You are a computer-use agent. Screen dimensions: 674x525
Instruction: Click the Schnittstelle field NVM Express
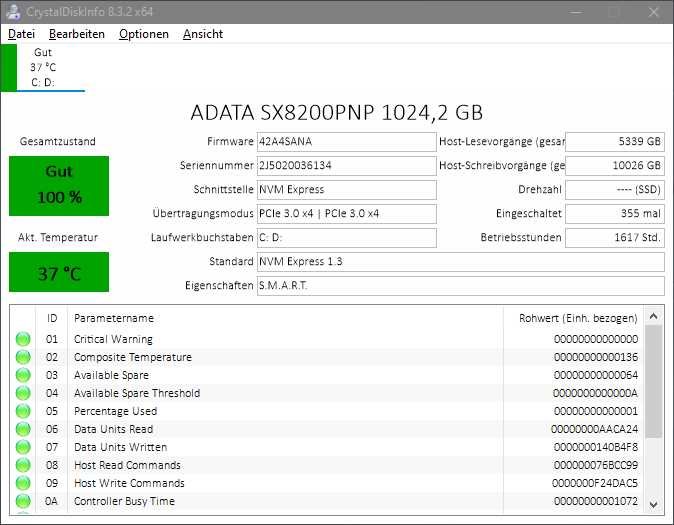(x=346, y=190)
